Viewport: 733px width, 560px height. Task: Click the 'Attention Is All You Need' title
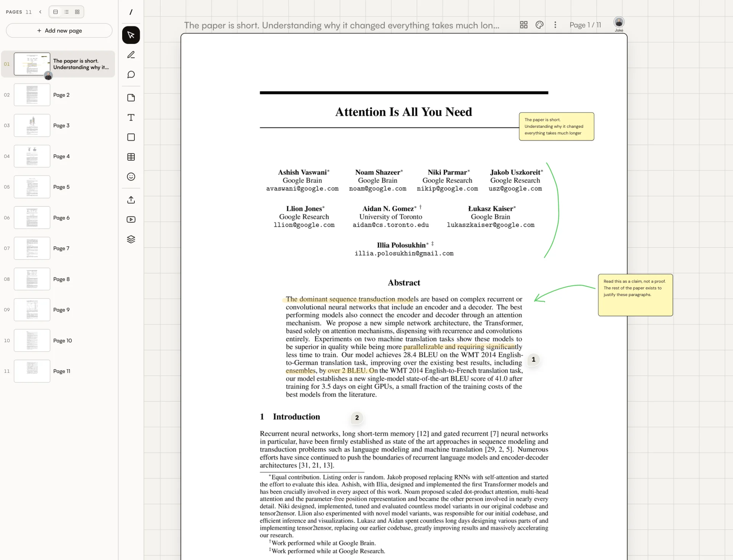pyautogui.click(x=404, y=112)
